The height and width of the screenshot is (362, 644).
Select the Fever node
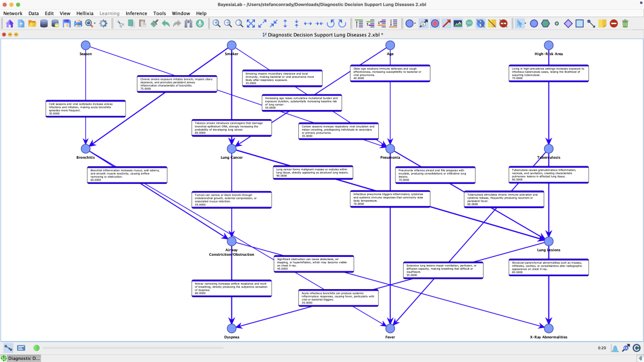coord(390,328)
